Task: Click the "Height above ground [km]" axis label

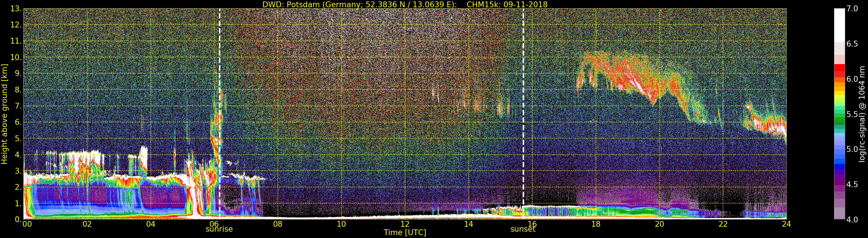Action: click(4, 114)
